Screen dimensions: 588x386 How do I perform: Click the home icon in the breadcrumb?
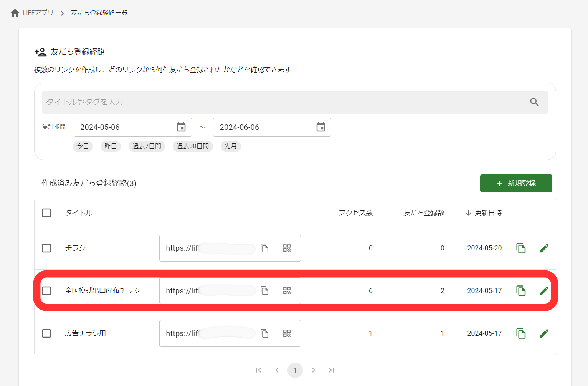[x=15, y=12]
